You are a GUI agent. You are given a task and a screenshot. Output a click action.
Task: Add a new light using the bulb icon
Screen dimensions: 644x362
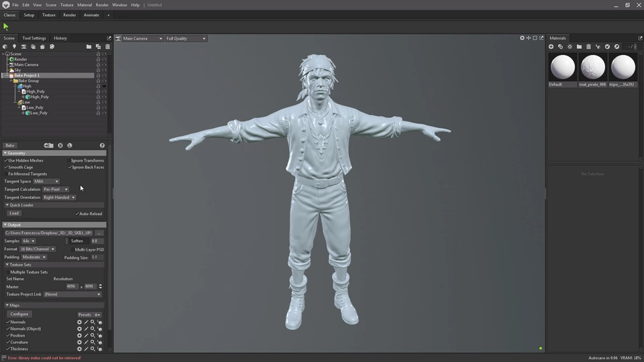(x=14, y=47)
